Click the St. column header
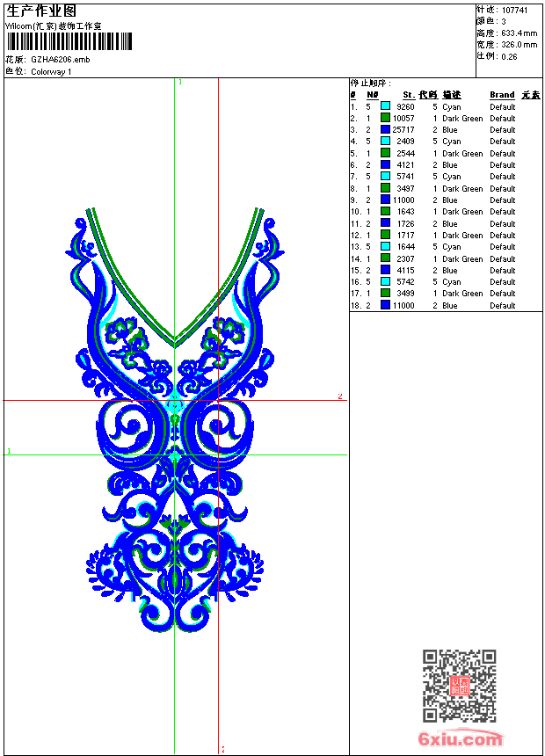 (409, 95)
